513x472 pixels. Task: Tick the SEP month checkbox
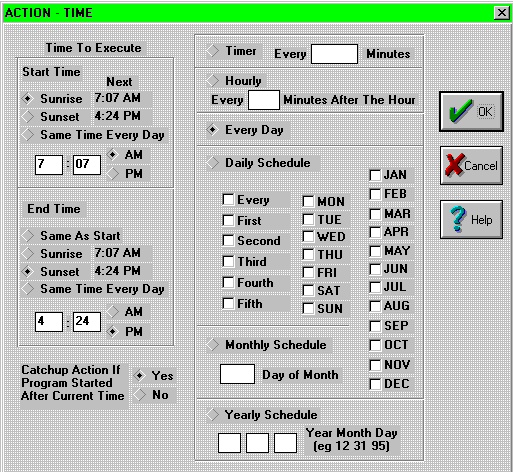pyautogui.click(x=375, y=326)
